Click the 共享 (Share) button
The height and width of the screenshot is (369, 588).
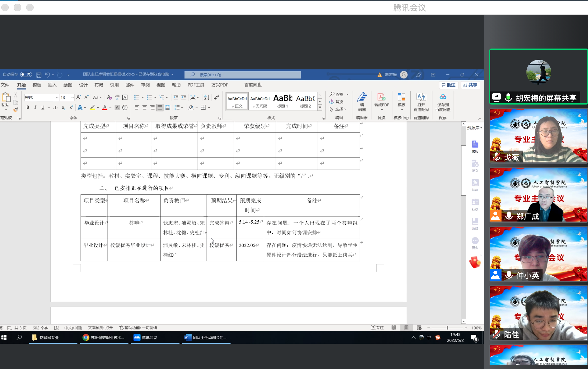(x=470, y=85)
